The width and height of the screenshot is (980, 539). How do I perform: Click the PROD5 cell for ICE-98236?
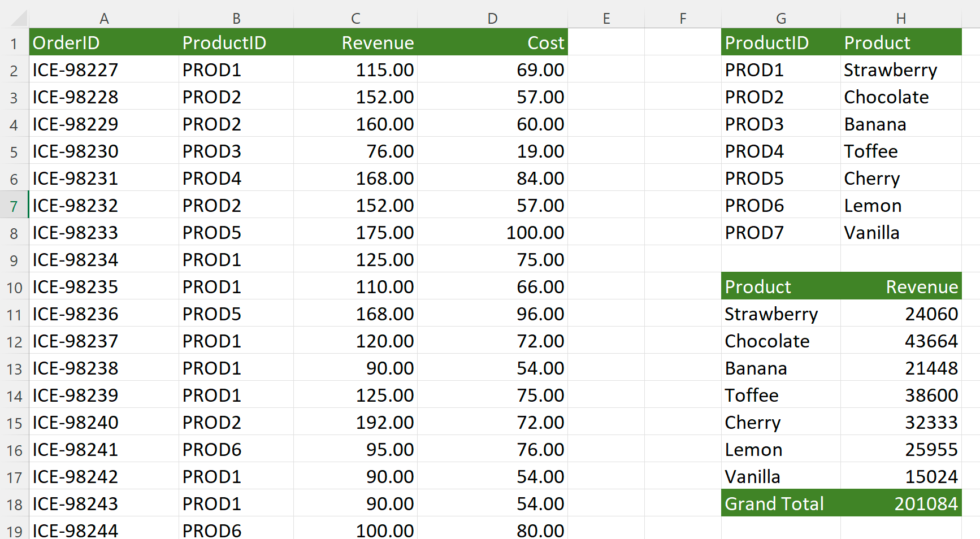pyautogui.click(x=212, y=314)
